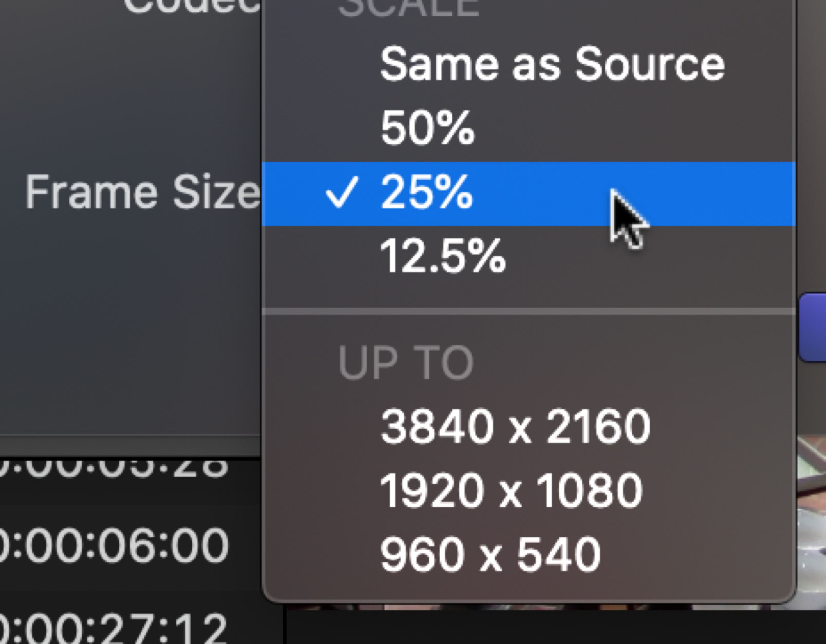Select the highlighted 25% scale option

pyautogui.click(x=427, y=193)
